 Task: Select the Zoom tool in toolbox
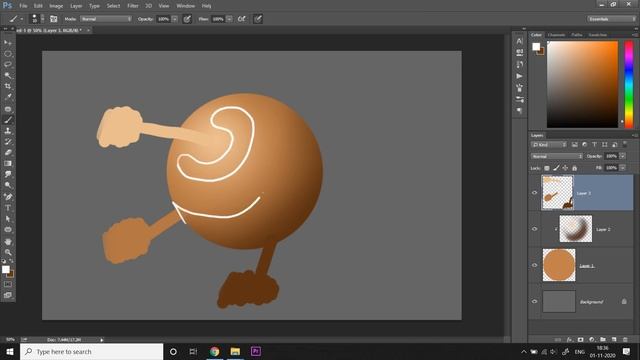(x=8, y=252)
